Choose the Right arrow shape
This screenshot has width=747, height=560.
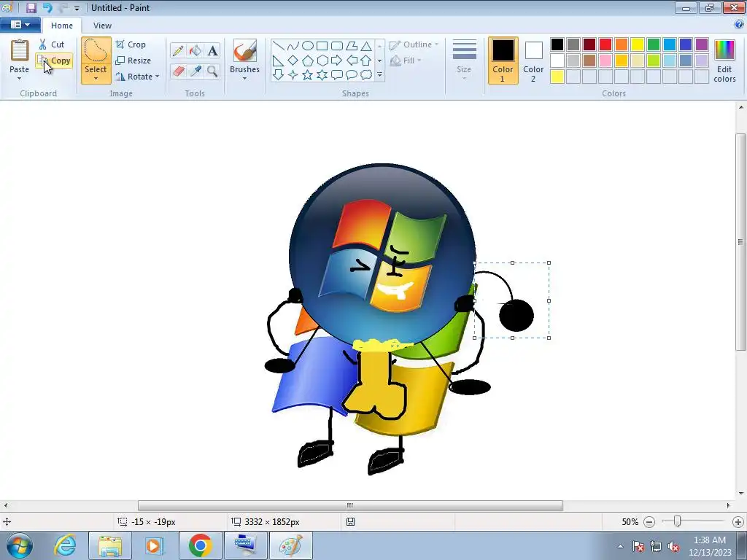coord(337,61)
